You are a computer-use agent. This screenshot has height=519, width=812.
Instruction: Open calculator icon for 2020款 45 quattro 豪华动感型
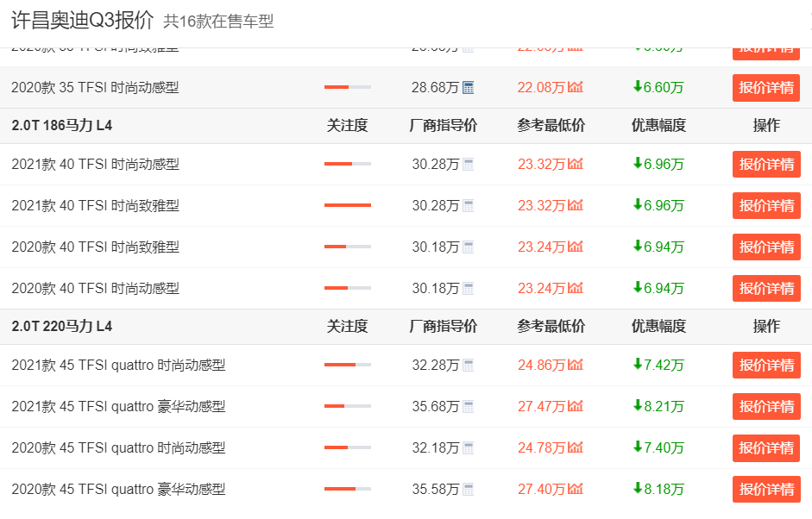(469, 489)
